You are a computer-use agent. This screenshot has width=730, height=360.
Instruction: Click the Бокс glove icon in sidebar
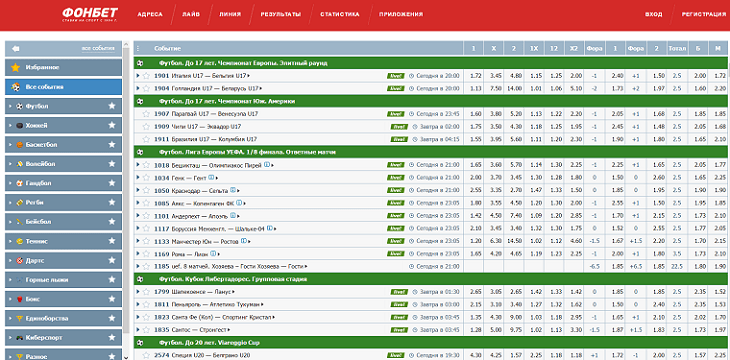tap(20, 299)
